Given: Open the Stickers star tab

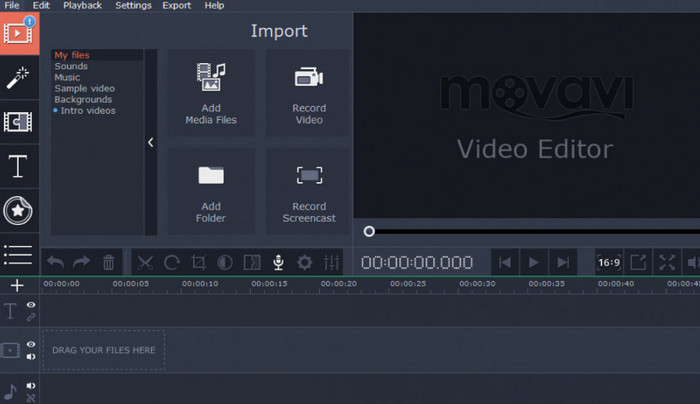Looking at the screenshot, I should click(18, 211).
